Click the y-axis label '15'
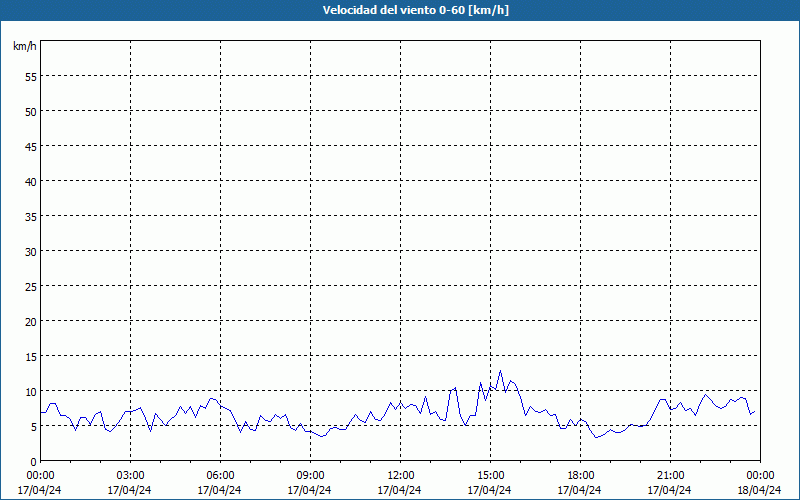This screenshot has height=500, width=800. click(x=31, y=356)
